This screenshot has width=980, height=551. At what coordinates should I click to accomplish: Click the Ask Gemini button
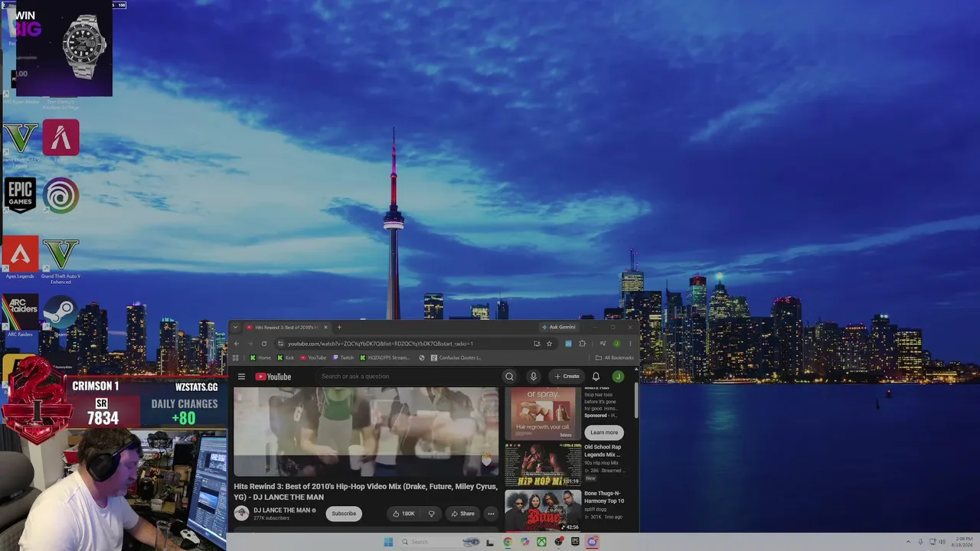[x=558, y=328]
